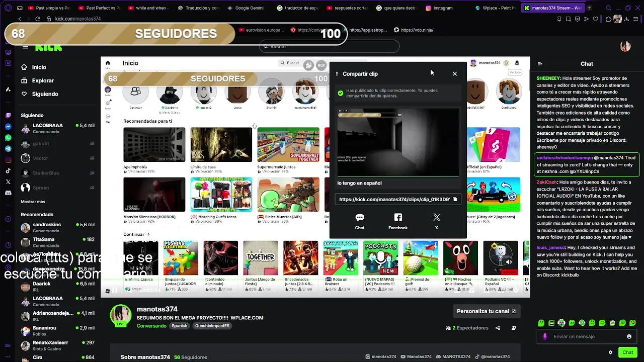Open the Daarick recommended channel

58,287
